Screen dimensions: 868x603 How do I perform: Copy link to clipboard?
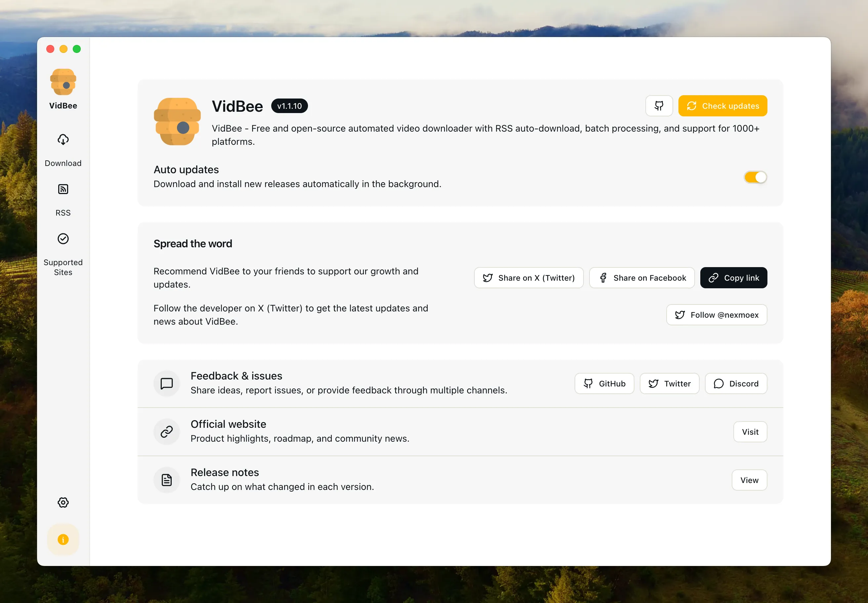coord(733,278)
